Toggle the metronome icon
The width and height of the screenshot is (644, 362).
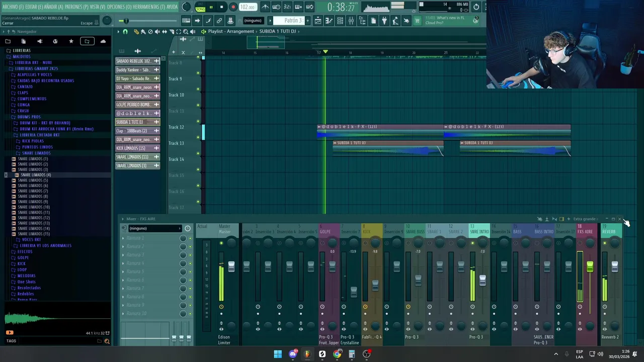coord(265,7)
